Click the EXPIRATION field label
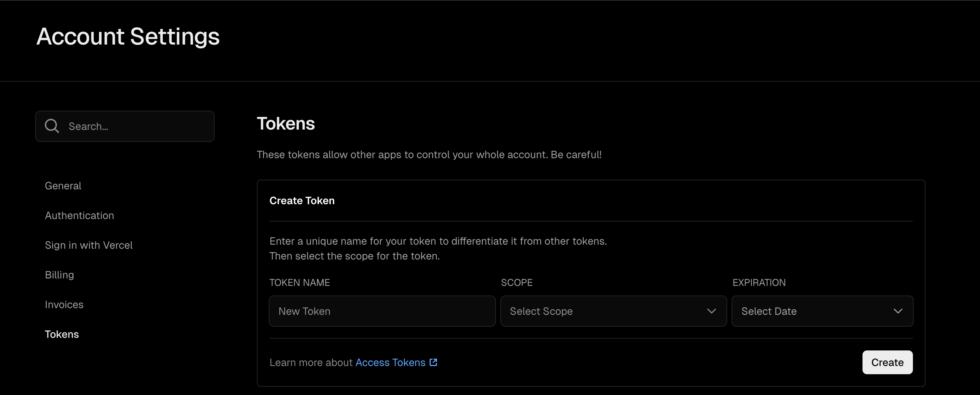 pos(759,283)
